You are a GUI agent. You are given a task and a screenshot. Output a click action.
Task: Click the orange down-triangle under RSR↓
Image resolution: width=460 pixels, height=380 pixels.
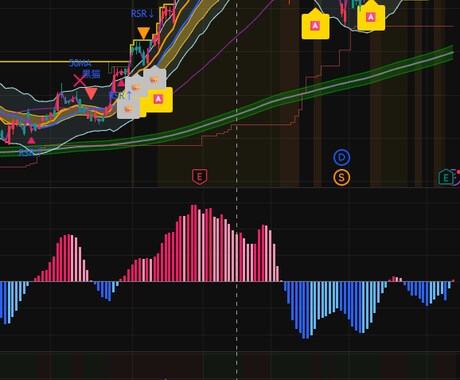pyautogui.click(x=144, y=33)
